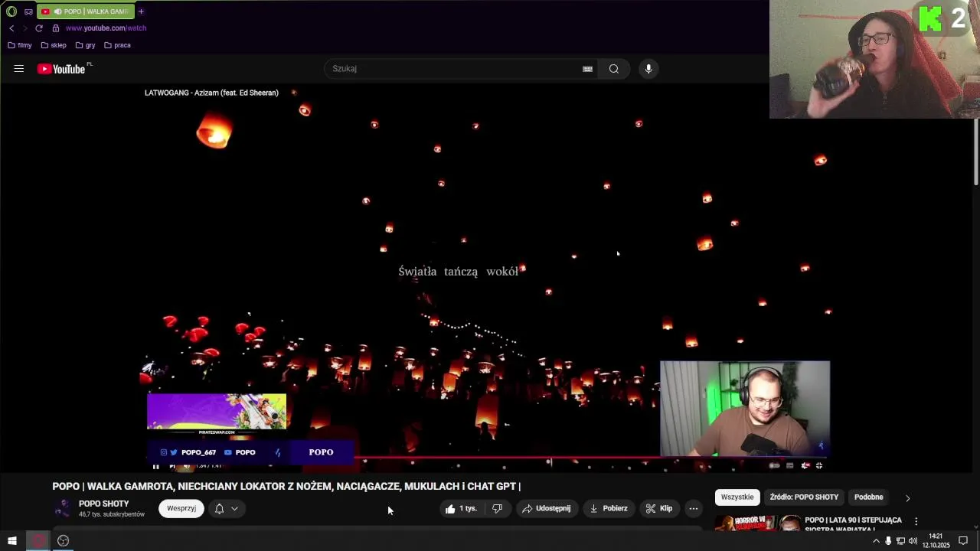The height and width of the screenshot is (551, 980).
Task: Click the page vertical scrollbar
Action: coord(975,152)
